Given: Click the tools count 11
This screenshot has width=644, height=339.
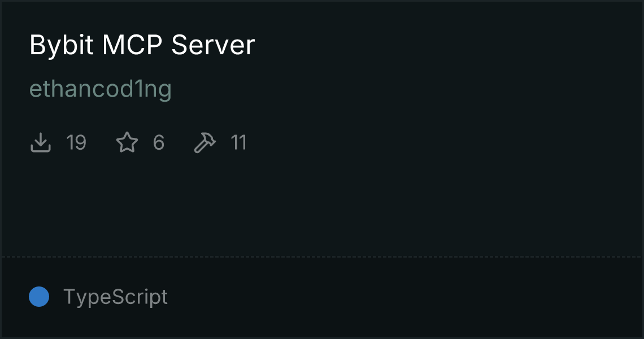Looking at the screenshot, I should pos(238,142).
